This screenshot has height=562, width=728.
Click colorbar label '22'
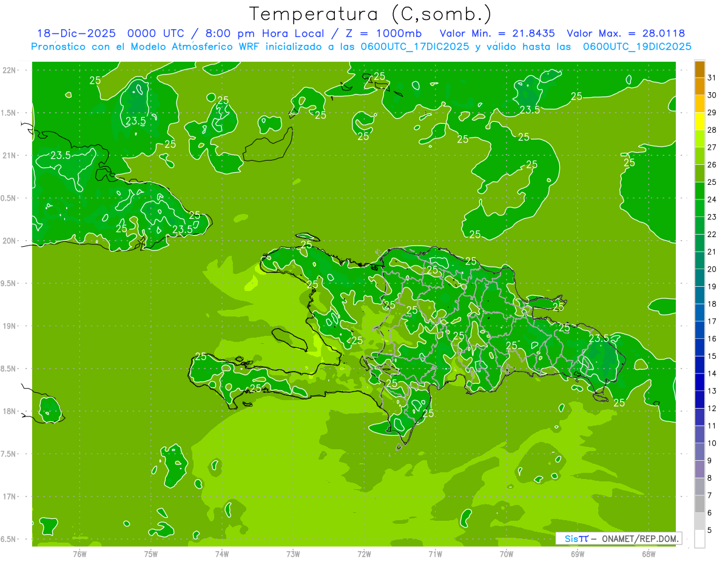712,235
